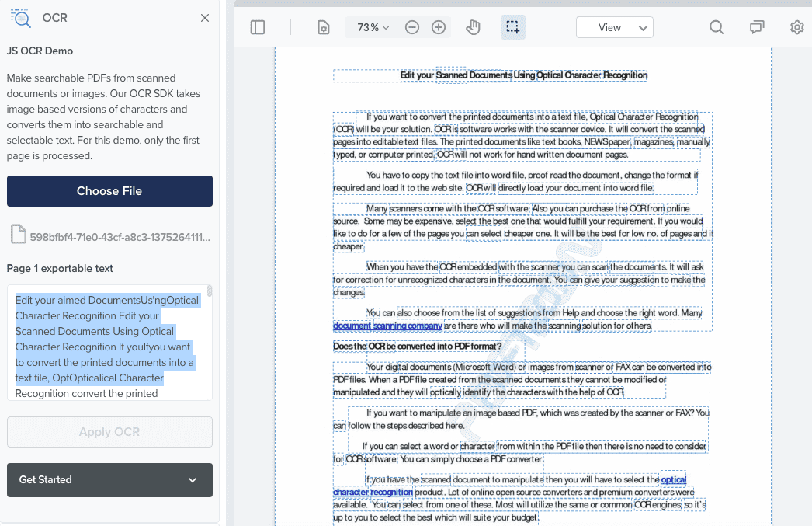Click the optical character recognition link
Screen dimensions: 812x526
coord(371,492)
